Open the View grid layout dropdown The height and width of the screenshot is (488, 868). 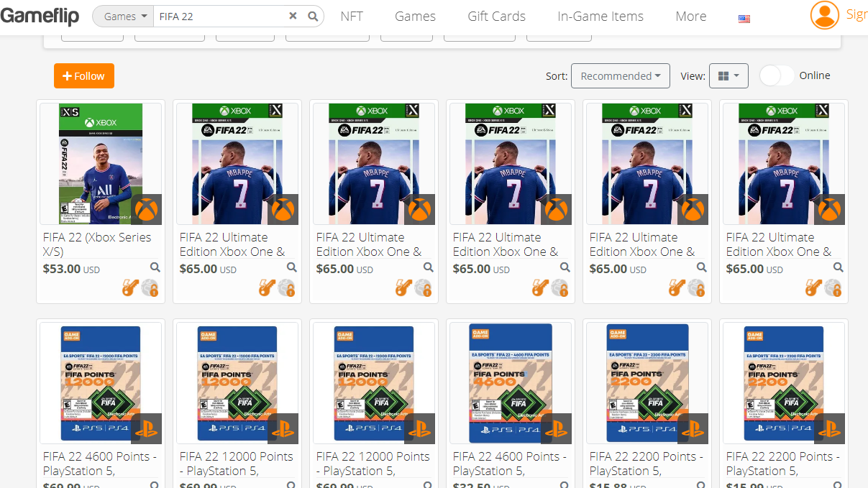click(x=728, y=75)
